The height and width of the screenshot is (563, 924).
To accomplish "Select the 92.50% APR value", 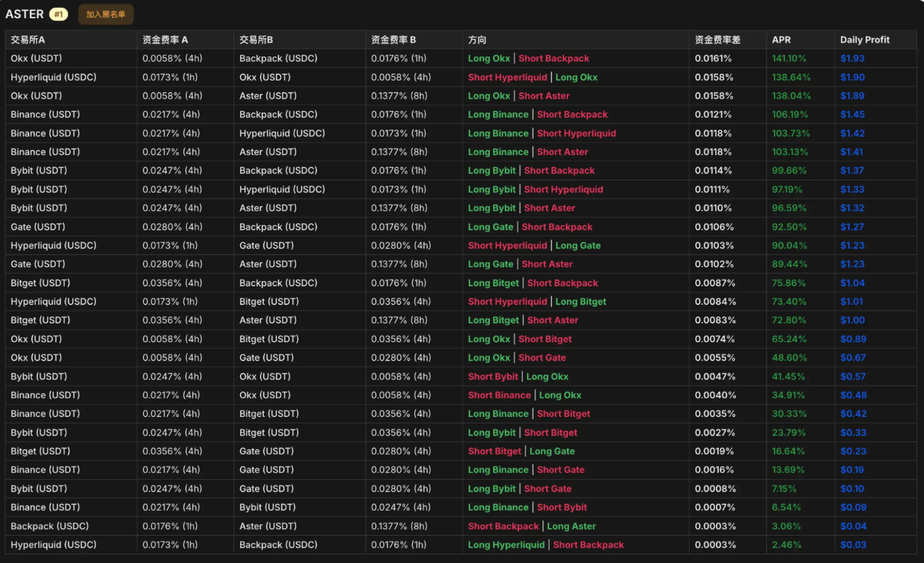I will point(789,227).
